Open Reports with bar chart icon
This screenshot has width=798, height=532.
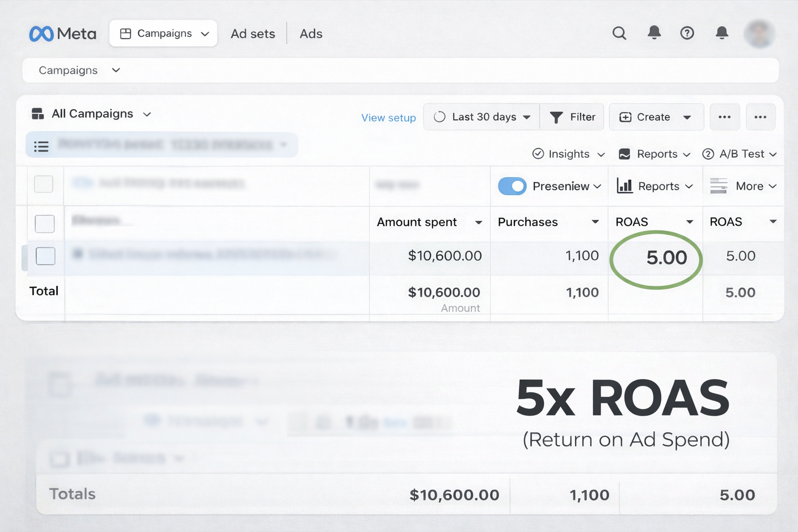(x=655, y=186)
